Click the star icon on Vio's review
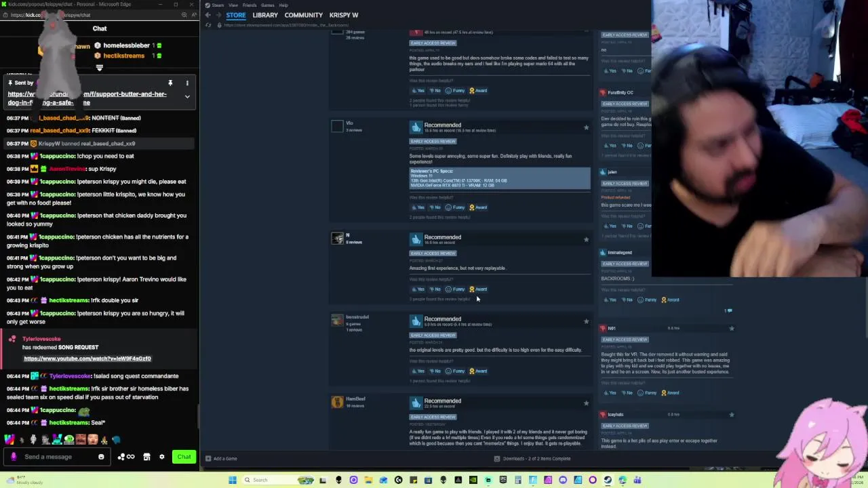 (x=587, y=127)
